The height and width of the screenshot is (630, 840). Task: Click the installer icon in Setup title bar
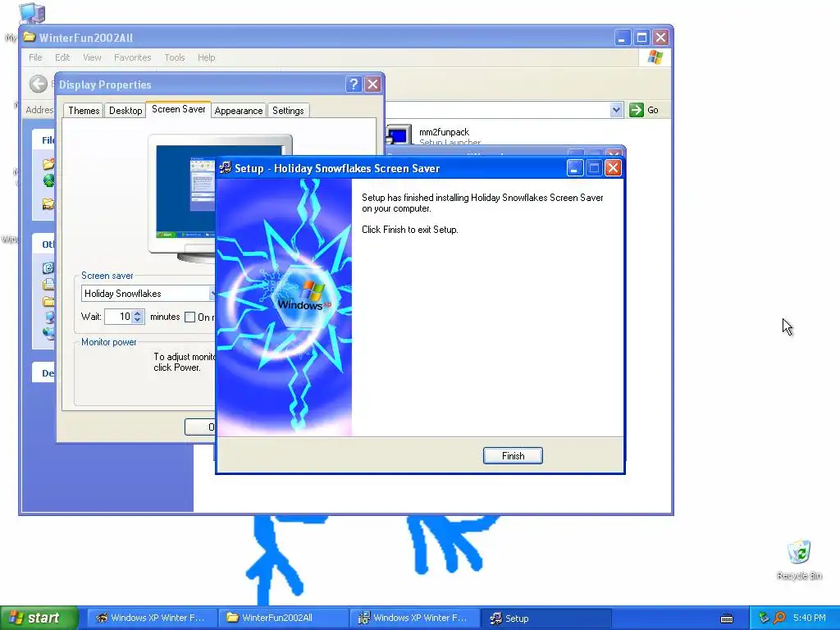226,167
